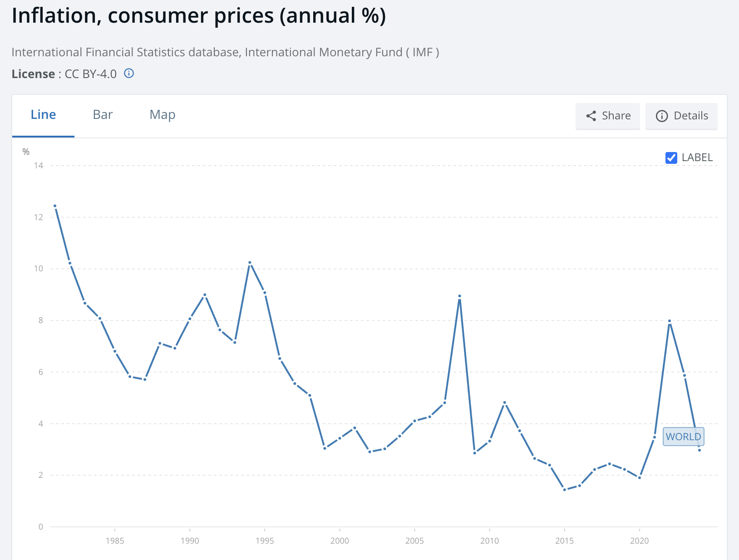Click the last data point of the series
The width and height of the screenshot is (739, 560).
699,451
